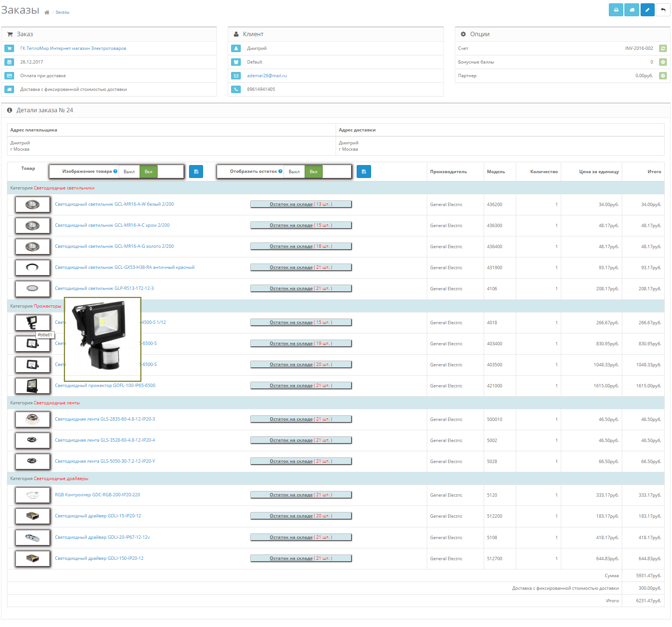
Task: Click the edit order pencil button
Action: pos(647,10)
